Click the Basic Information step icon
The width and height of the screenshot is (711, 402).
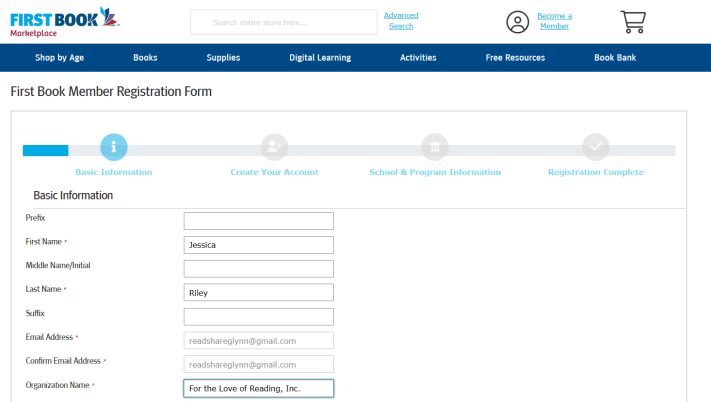[114, 147]
